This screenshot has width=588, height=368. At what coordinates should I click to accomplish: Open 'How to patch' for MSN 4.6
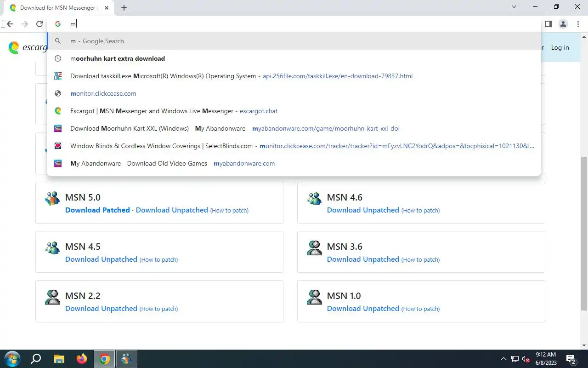tap(420, 210)
